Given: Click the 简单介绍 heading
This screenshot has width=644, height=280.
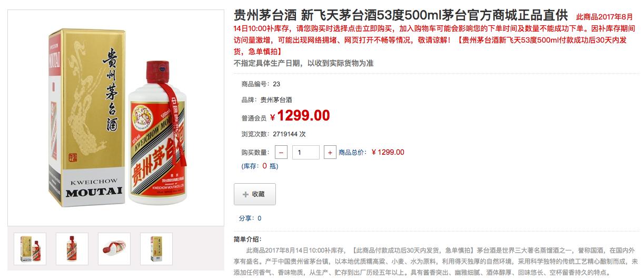Looking at the screenshot, I should click(x=247, y=239).
